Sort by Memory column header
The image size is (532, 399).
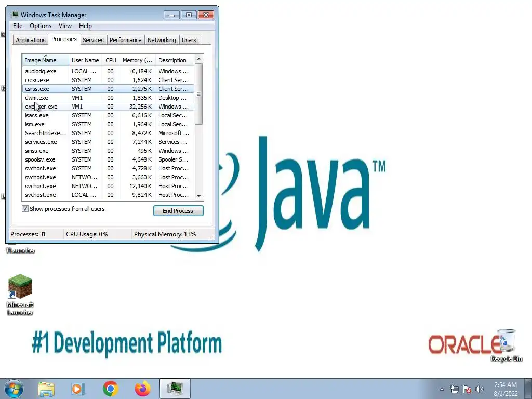click(137, 60)
